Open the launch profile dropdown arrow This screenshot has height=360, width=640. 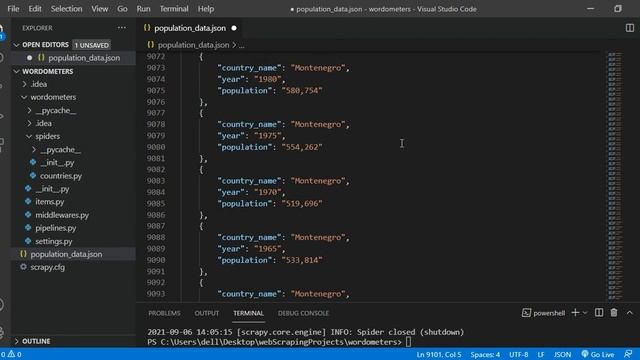(585, 313)
